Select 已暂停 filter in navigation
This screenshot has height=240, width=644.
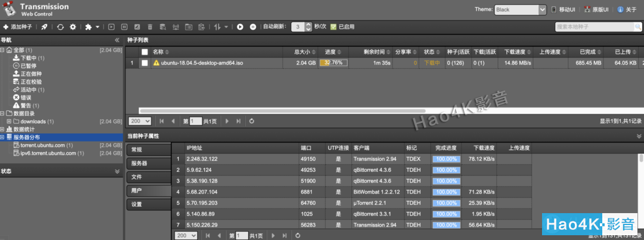click(24, 66)
